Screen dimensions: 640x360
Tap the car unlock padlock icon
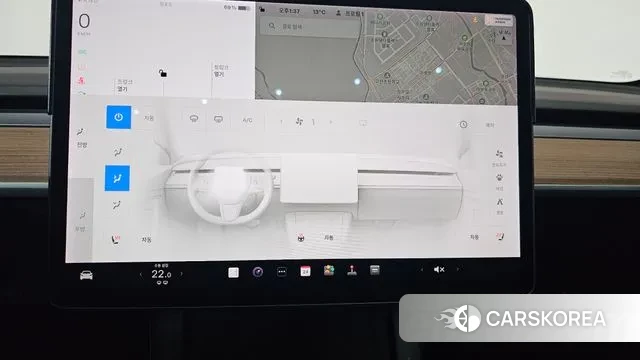[162, 73]
